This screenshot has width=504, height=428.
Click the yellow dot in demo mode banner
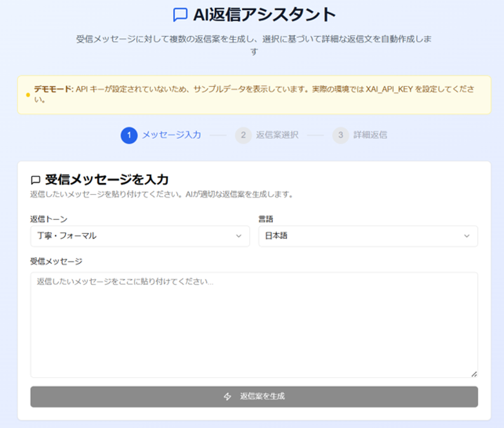tap(28, 95)
